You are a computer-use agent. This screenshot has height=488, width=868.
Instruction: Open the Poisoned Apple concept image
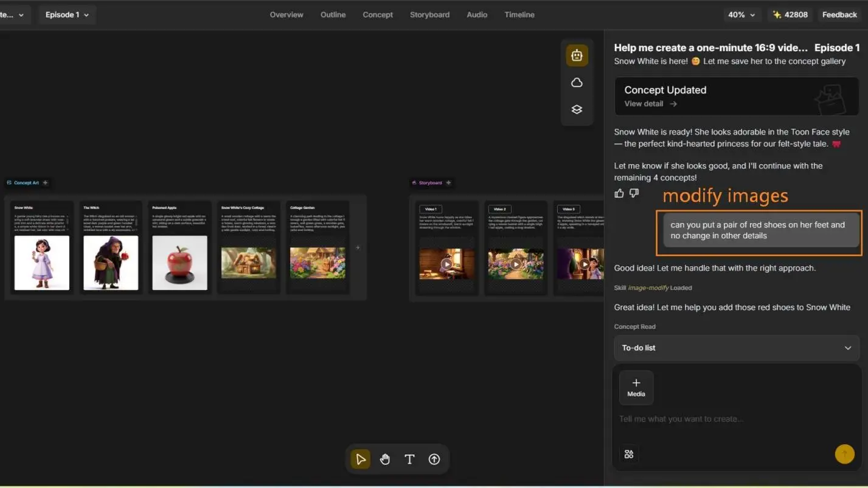(x=179, y=263)
